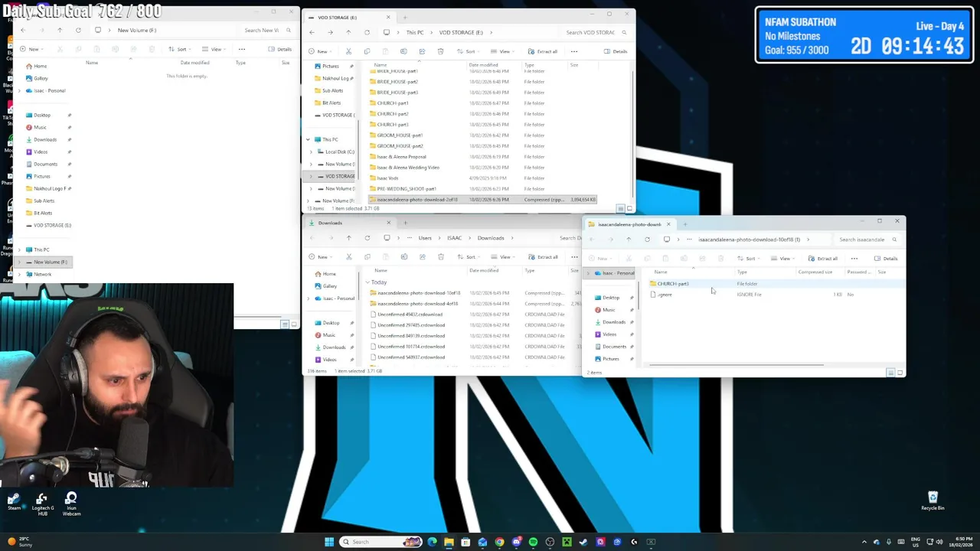Click Cut icon in VOD STORAGE window toolbar
Screen dimensions: 980x551
click(x=348, y=51)
